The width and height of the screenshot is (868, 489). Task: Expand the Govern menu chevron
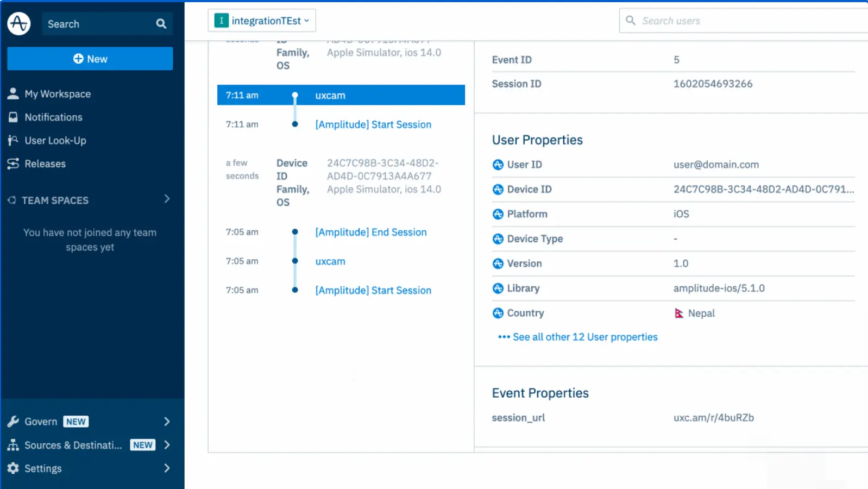point(167,421)
